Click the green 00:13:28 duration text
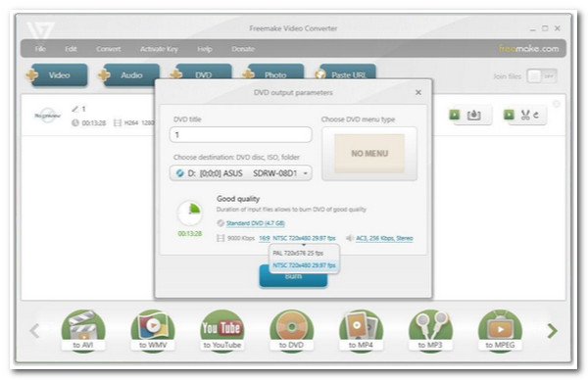 click(x=190, y=233)
